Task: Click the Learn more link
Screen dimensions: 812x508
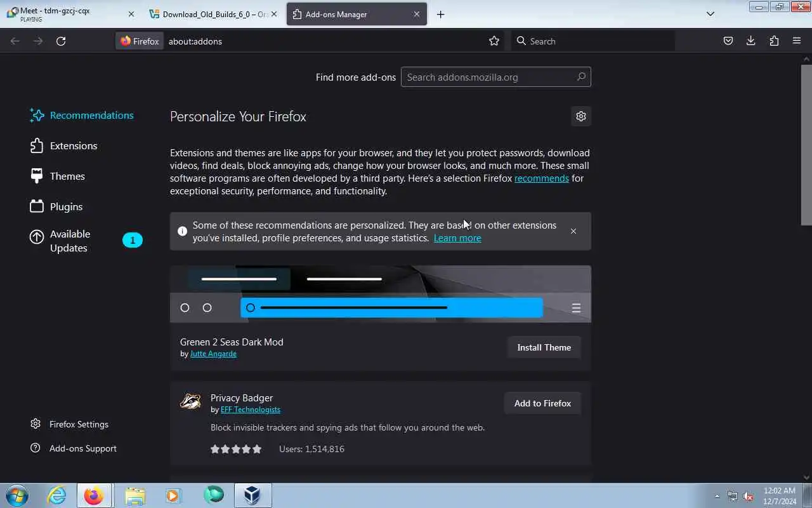Action: pos(457,238)
